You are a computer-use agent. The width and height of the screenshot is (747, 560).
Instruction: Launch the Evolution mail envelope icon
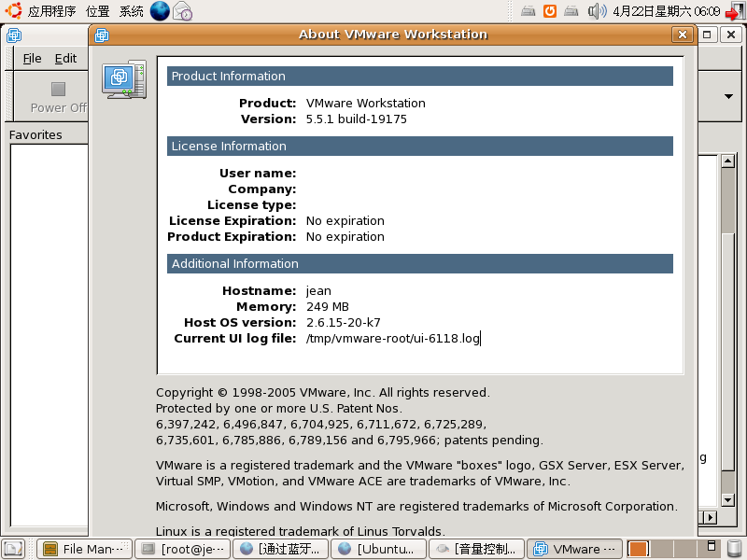tap(182, 11)
